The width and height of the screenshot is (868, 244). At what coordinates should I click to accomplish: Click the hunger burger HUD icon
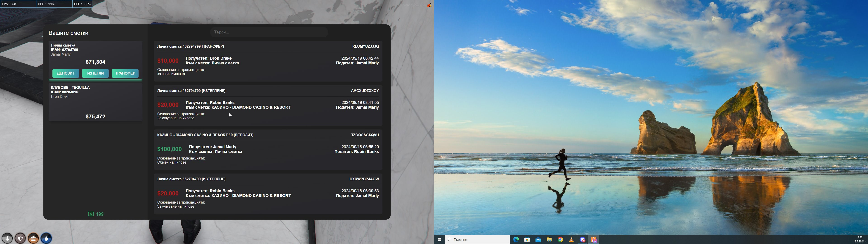coord(33,238)
